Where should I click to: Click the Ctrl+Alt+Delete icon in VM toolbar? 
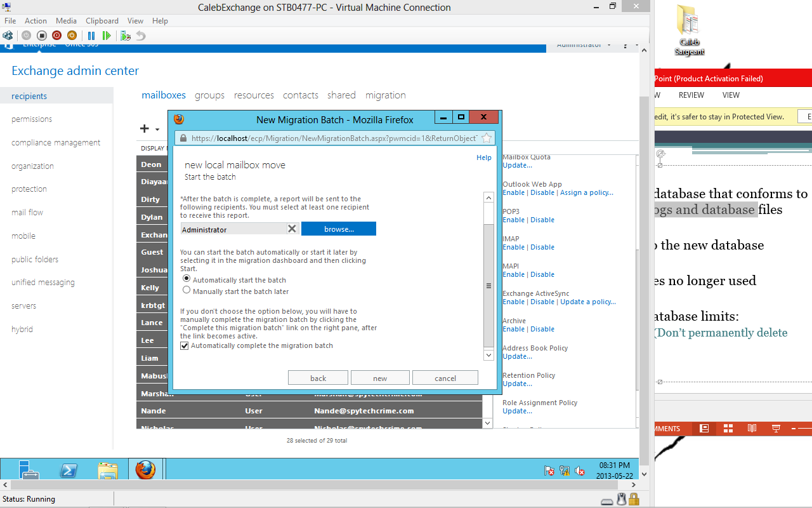pyautogui.click(x=8, y=36)
